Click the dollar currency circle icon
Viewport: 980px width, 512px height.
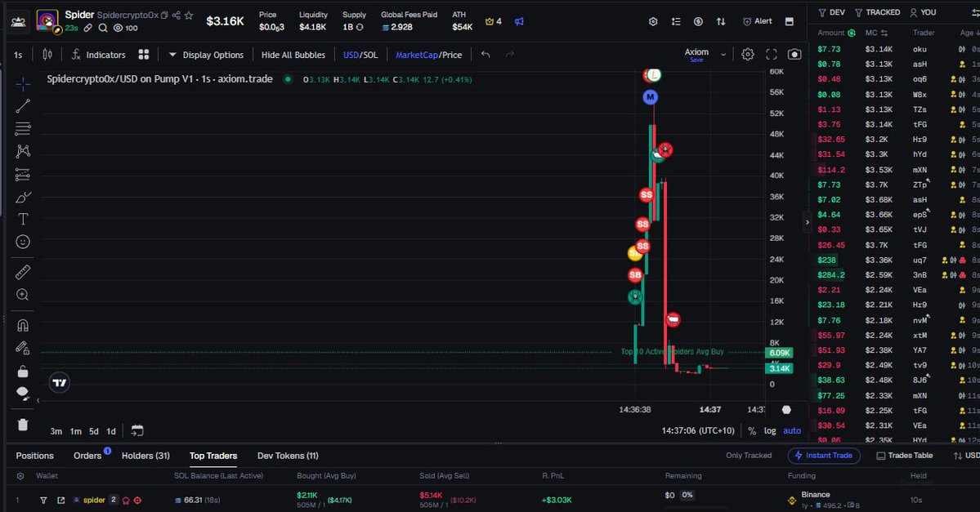click(698, 21)
